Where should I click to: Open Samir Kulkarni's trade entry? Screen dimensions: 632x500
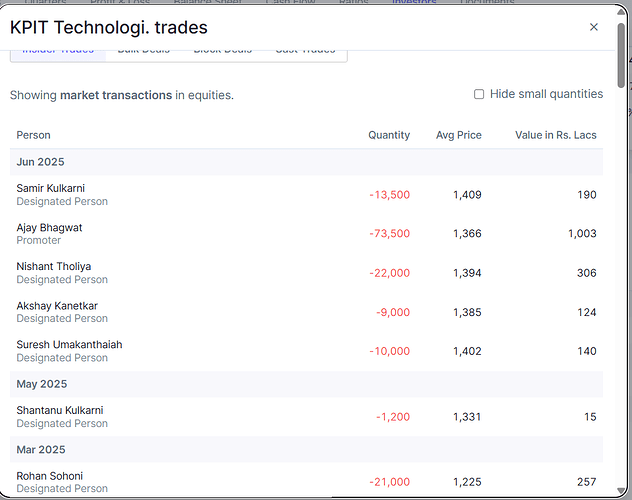(50, 188)
